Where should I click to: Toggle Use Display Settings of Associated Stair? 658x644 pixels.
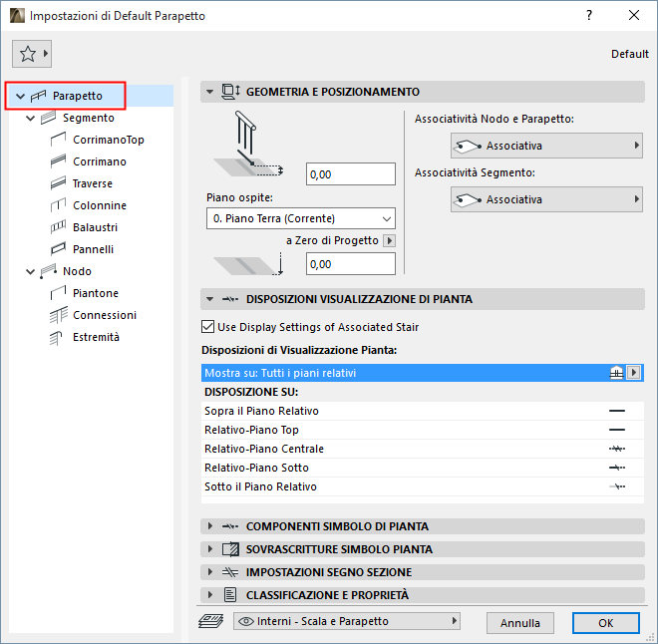(x=207, y=327)
